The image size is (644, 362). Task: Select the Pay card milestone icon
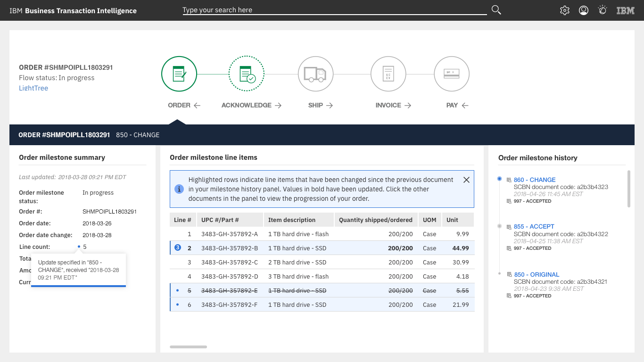(x=452, y=74)
